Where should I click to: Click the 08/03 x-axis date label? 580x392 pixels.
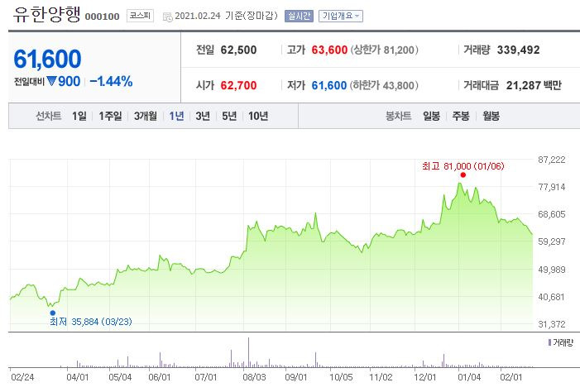pos(254,377)
